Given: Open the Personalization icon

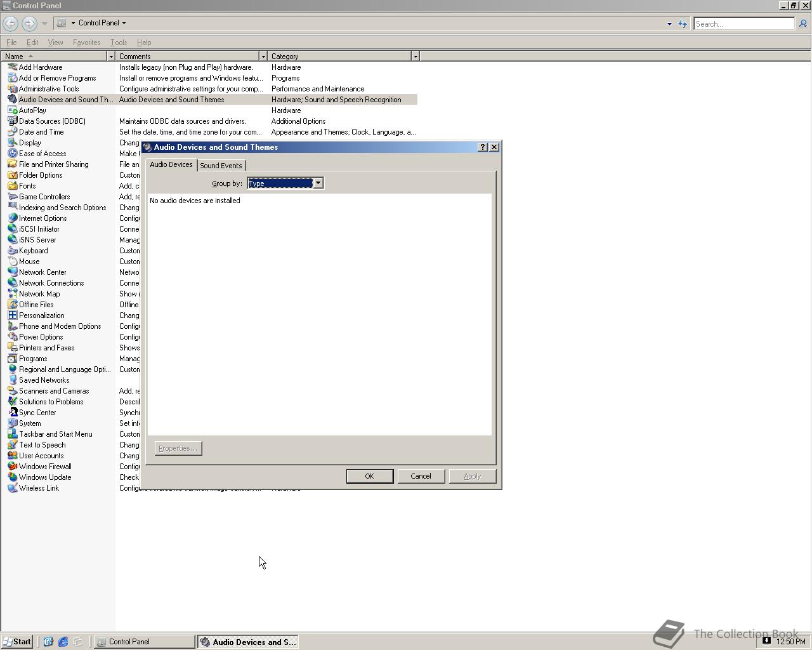Looking at the screenshot, I should 12,315.
